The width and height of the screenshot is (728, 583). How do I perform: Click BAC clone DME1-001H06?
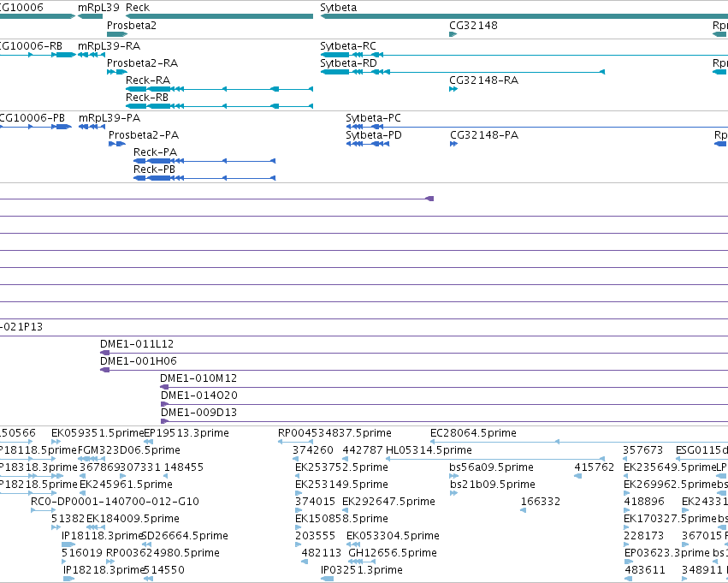(x=139, y=361)
